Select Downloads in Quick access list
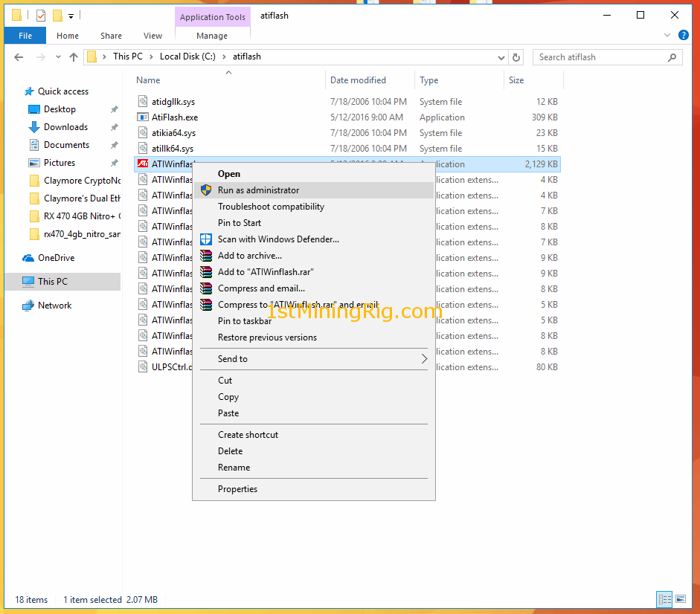Screen dimensions: 700x614 pos(65,127)
